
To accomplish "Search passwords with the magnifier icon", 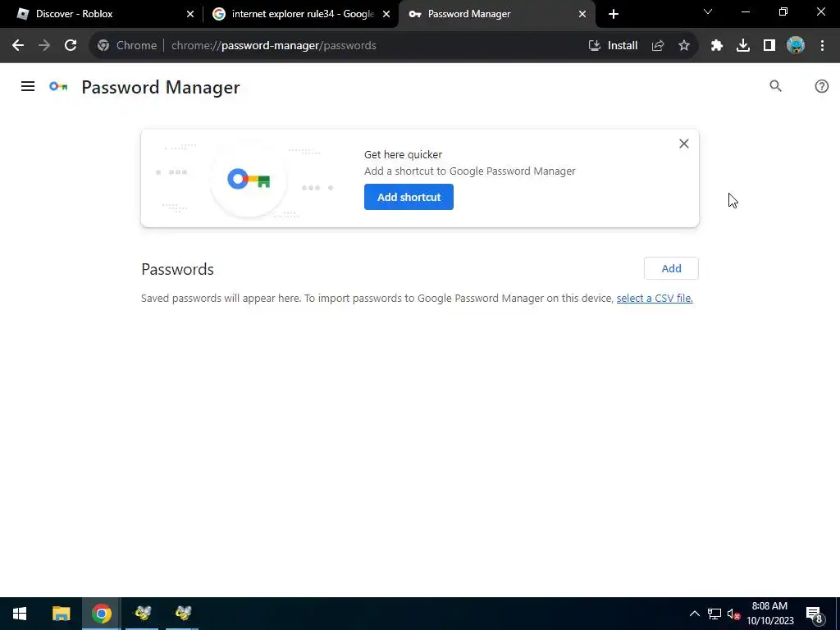I will pos(775,86).
